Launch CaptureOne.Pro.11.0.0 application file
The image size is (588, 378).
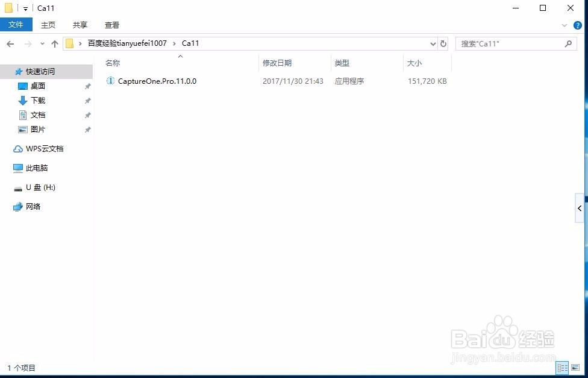click(x=152, y=80)
